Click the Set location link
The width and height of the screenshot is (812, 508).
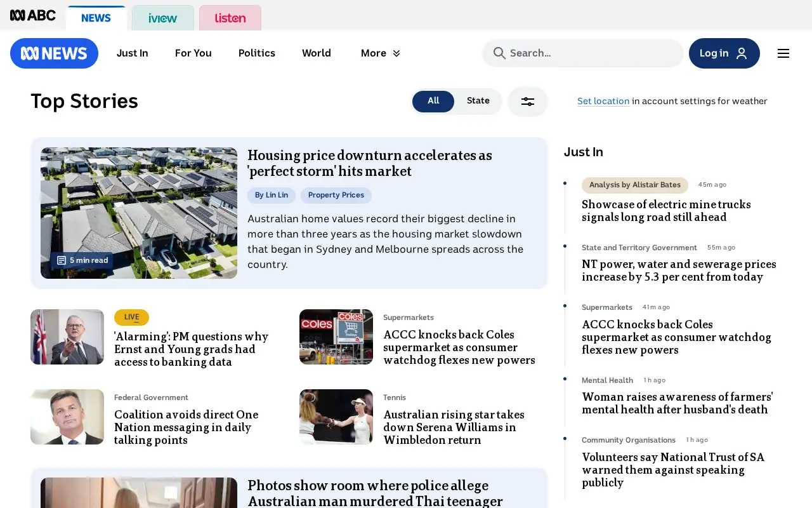tap(603, 101)
